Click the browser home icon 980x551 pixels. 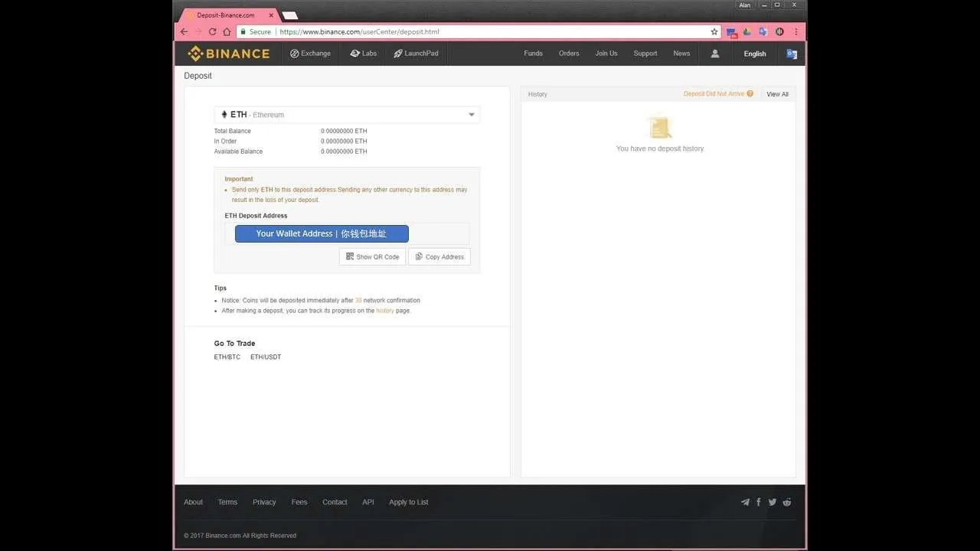tap(227, 32)
